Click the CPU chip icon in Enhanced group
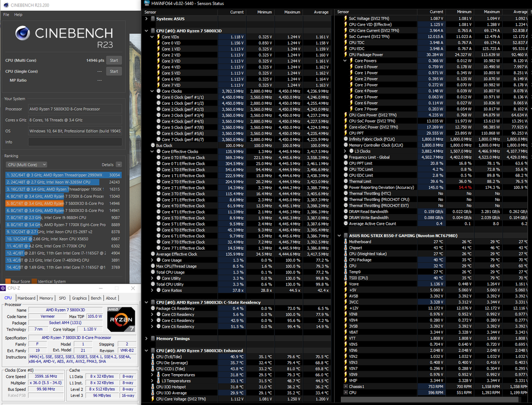The image size is (532, 405). tap(153, 351)
